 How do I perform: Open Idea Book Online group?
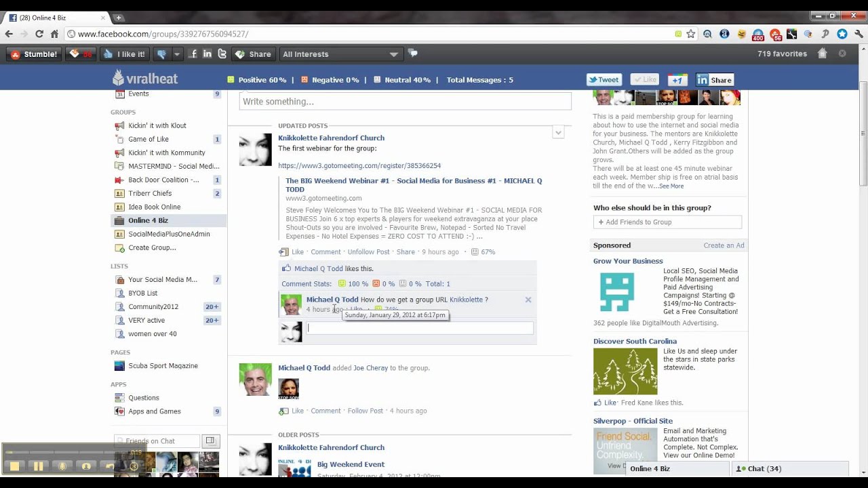(x=154, y=207)
